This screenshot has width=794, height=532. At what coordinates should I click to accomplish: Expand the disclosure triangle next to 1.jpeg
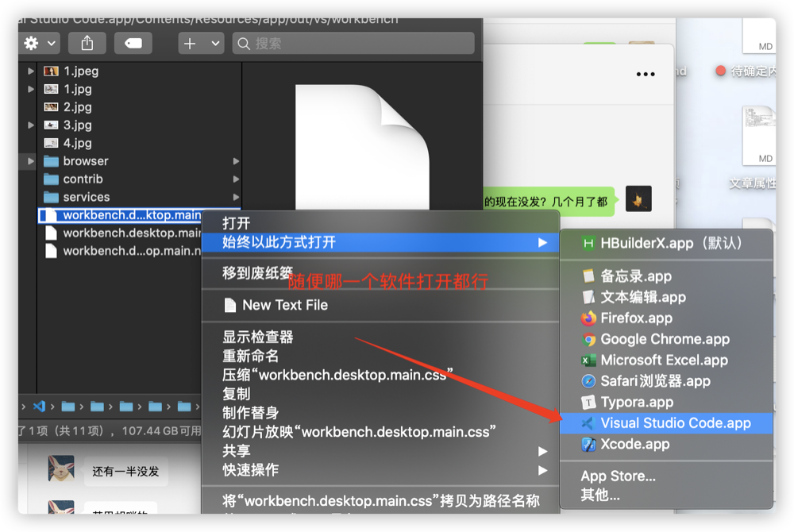click(x=31, y=71)
